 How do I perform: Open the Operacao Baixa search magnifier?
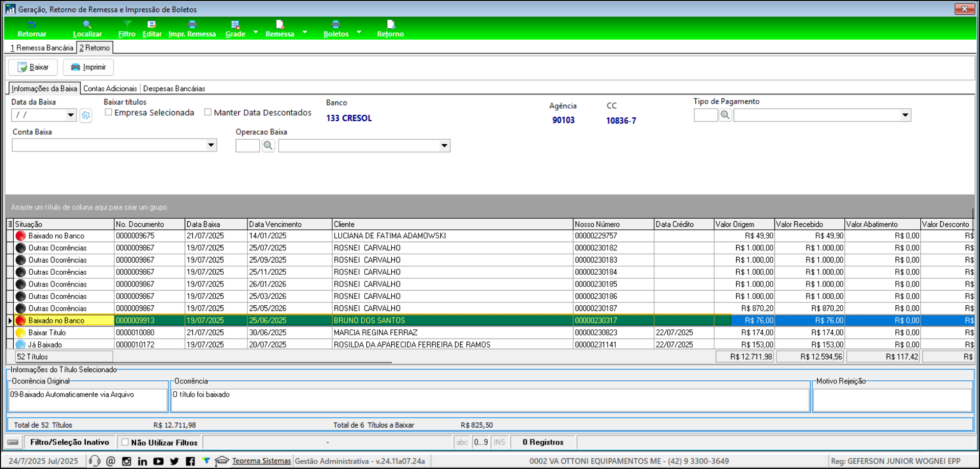point(268,146)
